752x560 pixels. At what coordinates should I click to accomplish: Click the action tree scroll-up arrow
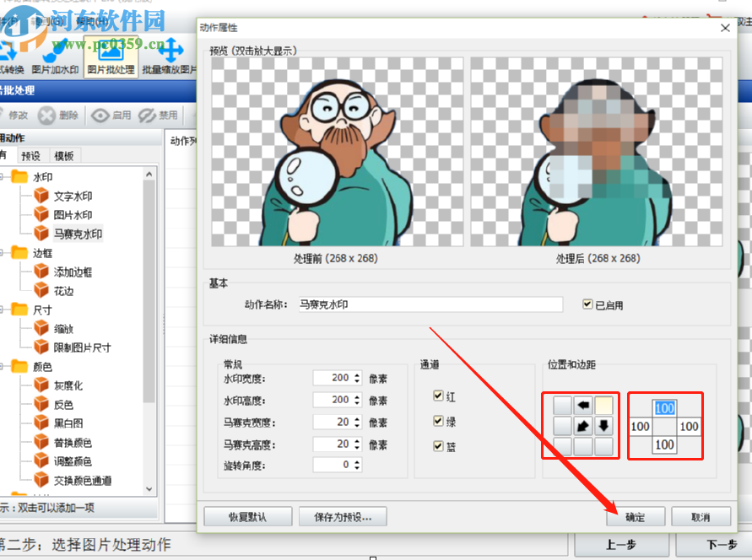[x=149, y=175]
